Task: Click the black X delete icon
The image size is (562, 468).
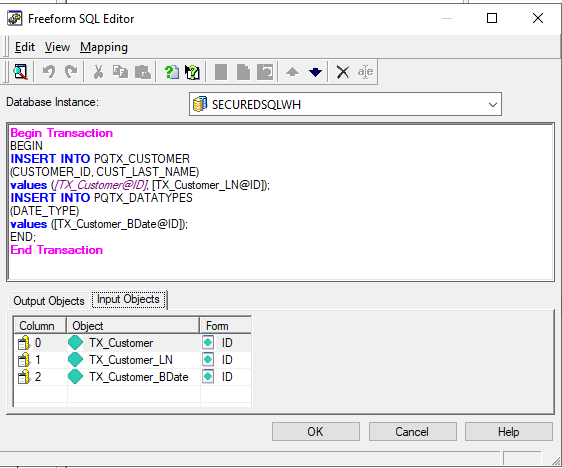Action: click(x=343, y=72)
